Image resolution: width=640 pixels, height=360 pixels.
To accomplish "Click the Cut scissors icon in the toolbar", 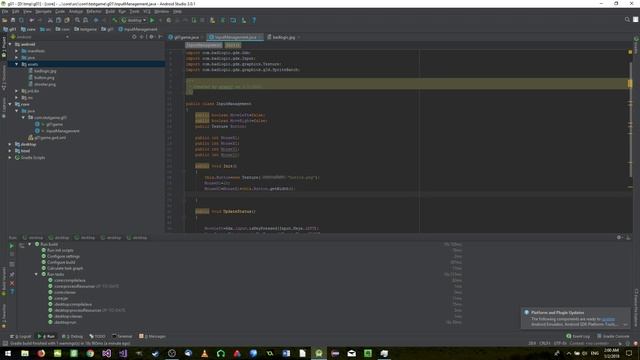I will [x=50, y=20].
